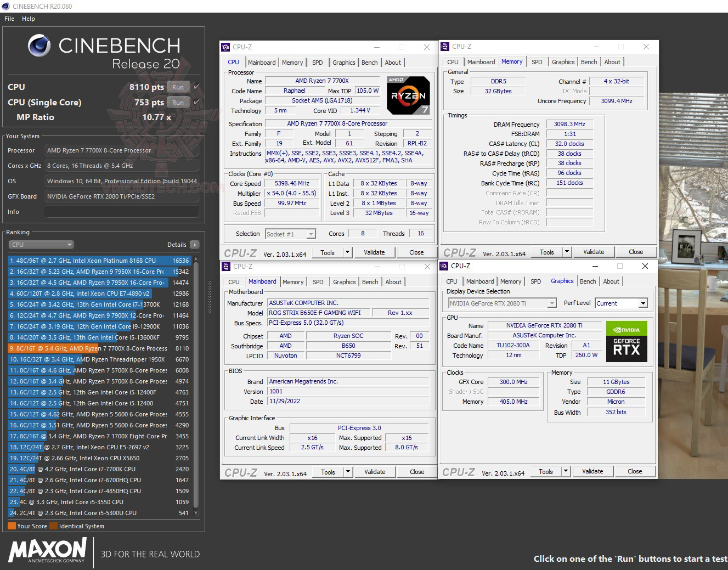Click the CPU-Z title bar icon of the Mainboard tab window

click(x=225, y=267)
